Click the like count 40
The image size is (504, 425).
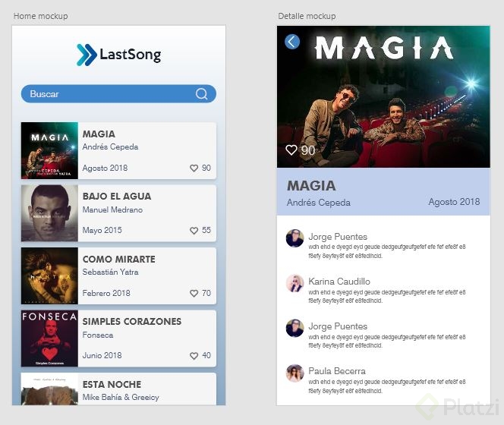click(206, 355)
